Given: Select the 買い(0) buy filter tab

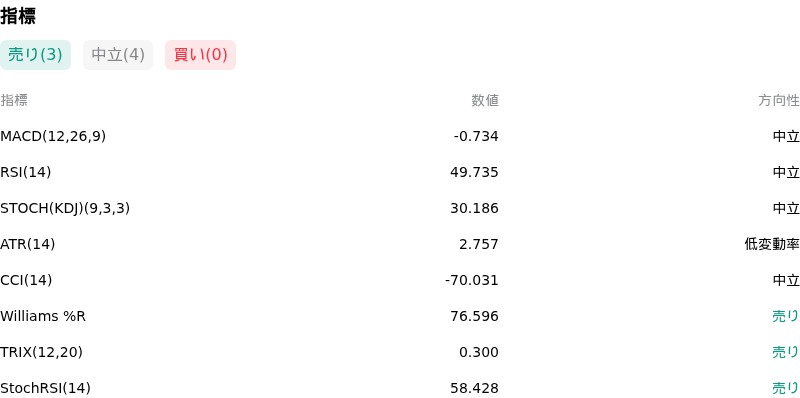Looking at the screenshot, I should click(201, 55).
